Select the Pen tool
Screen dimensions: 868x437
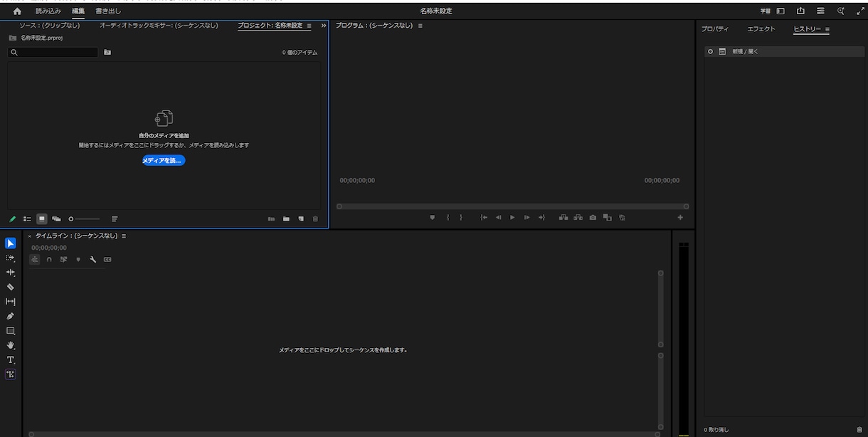click(x=10, y=316)
